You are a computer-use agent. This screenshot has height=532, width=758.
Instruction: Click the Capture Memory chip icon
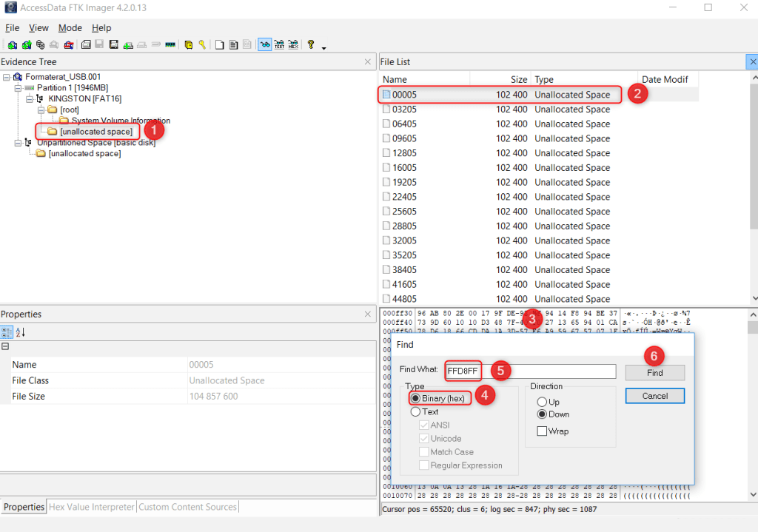coord(170,45)
